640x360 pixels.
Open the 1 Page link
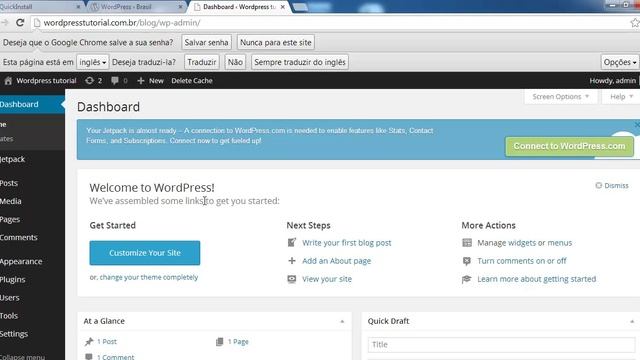pos(238,342)
